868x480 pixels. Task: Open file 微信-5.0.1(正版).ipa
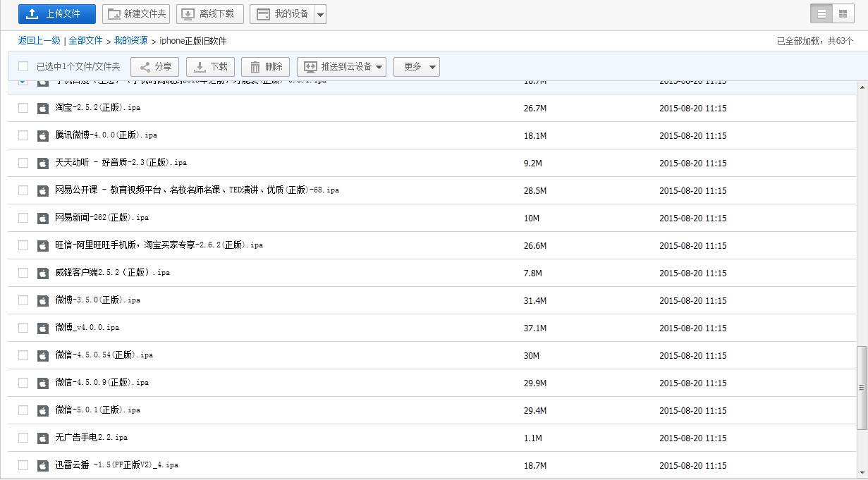(98, 410)
